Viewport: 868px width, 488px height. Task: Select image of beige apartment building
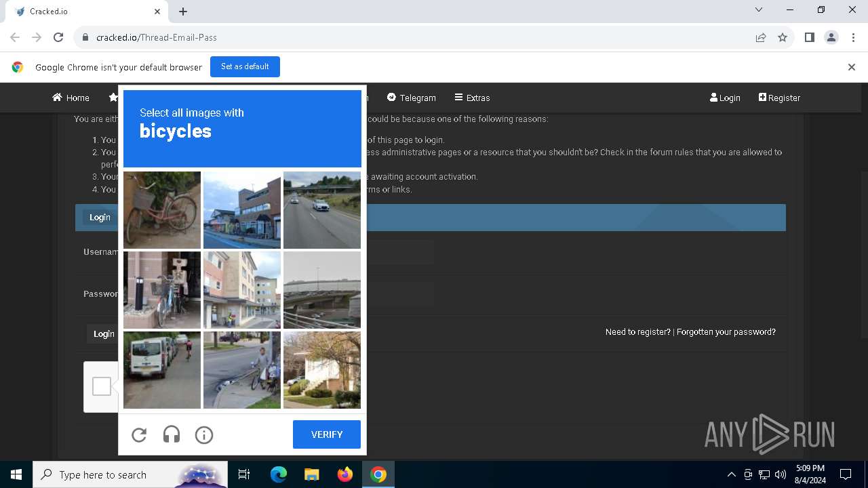coord(242,290)
